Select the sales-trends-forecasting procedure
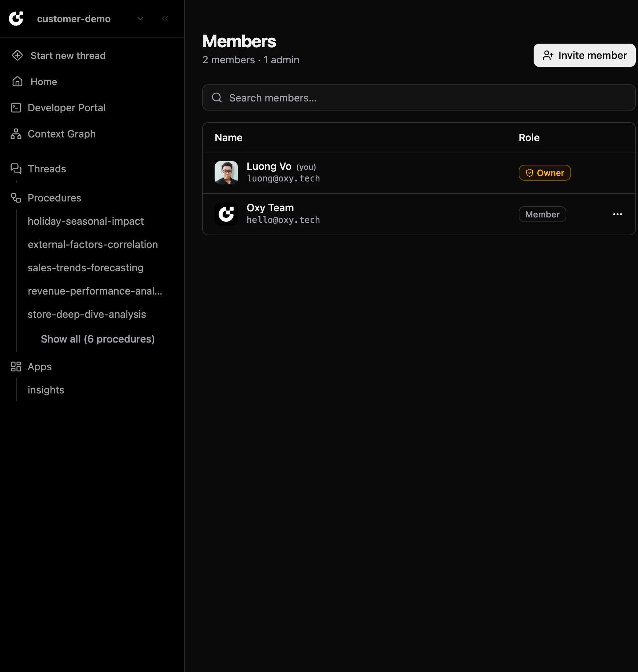The height and width of the screenshot is (672, 638). point(85,268)
